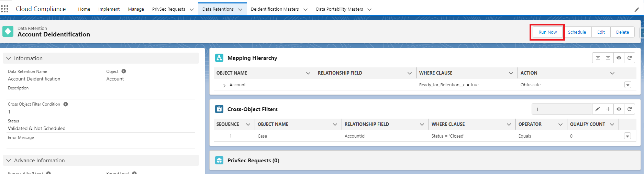The width and height of the screenshot is (644, 174).
Task: Click the PrivSec Requests section icon
Action: point(219,160)
